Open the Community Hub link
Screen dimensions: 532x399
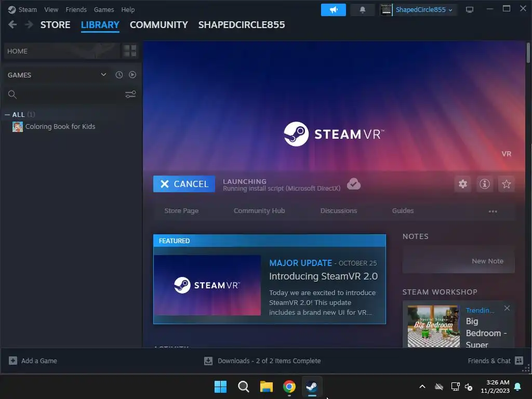[x=259, y=211]
